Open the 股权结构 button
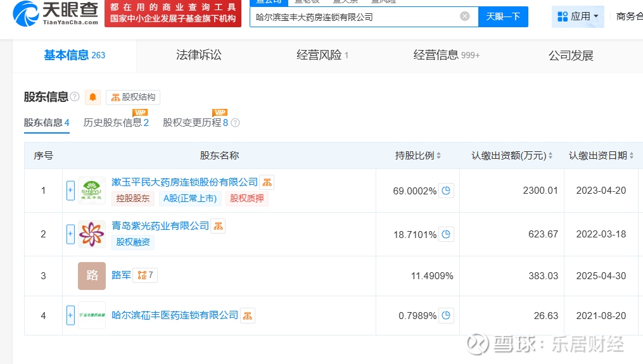 coord(133,97)
